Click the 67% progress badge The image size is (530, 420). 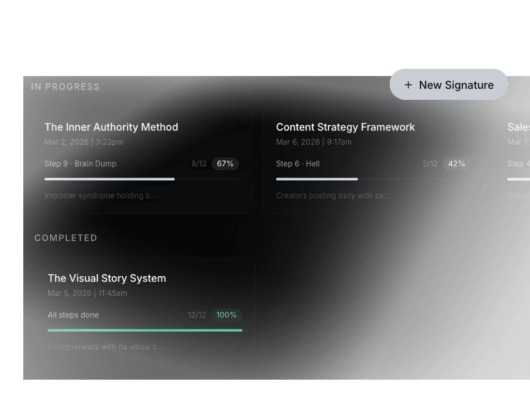[225, 164]
